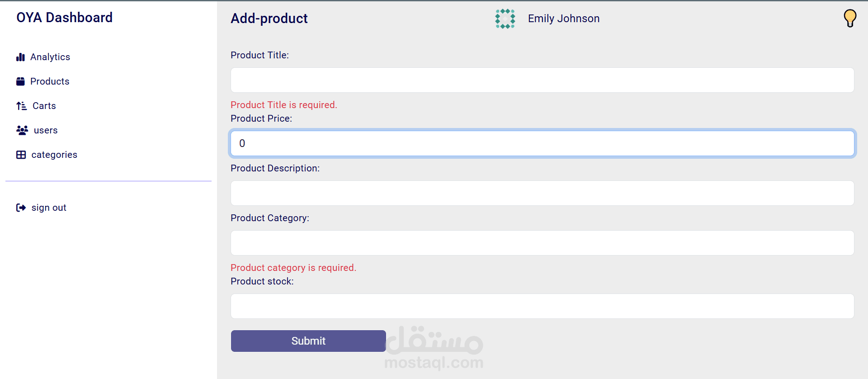Go to the Products page
This screenshot has height=379, width=868.
(50, 81)
